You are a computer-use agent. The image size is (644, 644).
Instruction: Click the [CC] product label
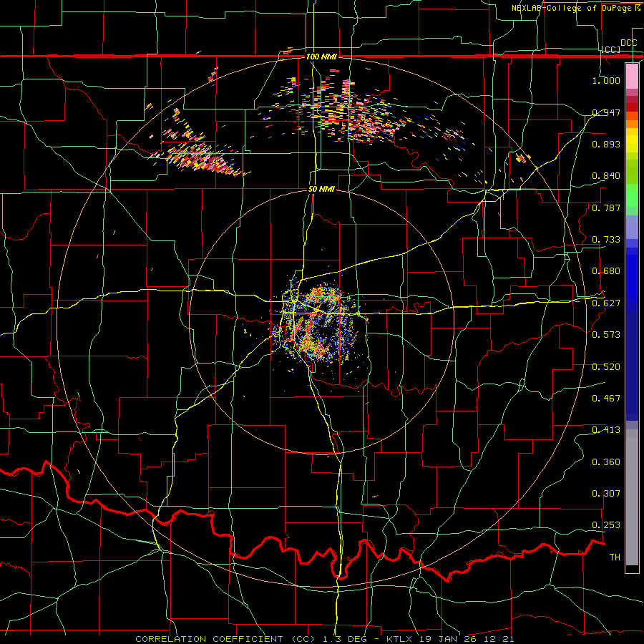coord(611,49)
